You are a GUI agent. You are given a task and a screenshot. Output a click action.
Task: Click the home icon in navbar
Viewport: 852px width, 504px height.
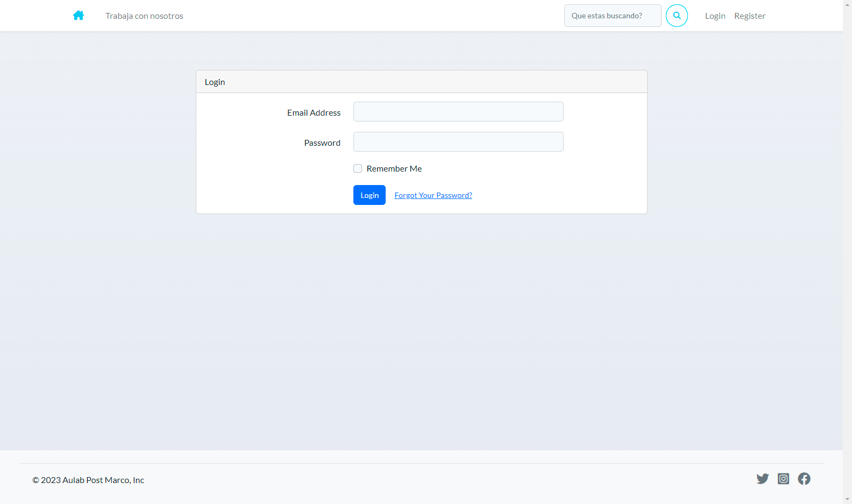(x=79, y=16)
